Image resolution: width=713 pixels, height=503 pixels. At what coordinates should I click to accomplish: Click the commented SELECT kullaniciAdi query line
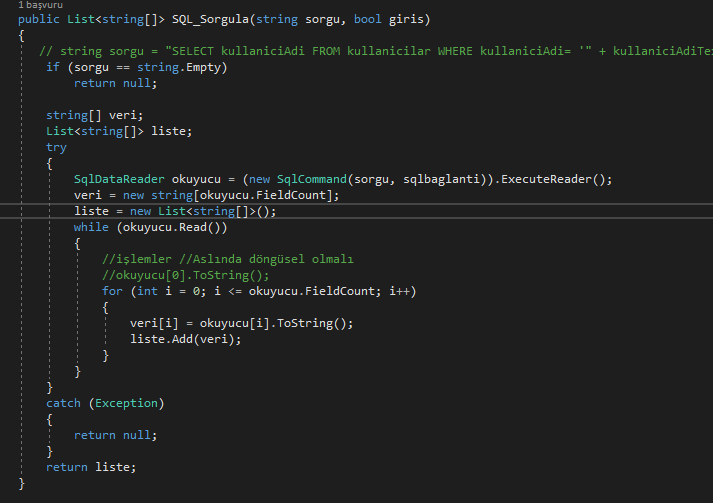[x=376, y=51]
